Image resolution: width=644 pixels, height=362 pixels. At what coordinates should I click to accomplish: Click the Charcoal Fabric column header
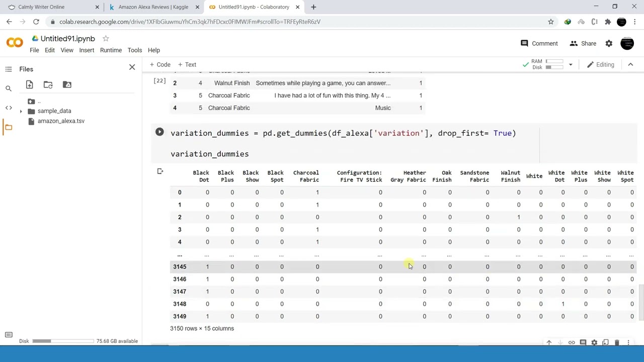(x=306, y=176)
